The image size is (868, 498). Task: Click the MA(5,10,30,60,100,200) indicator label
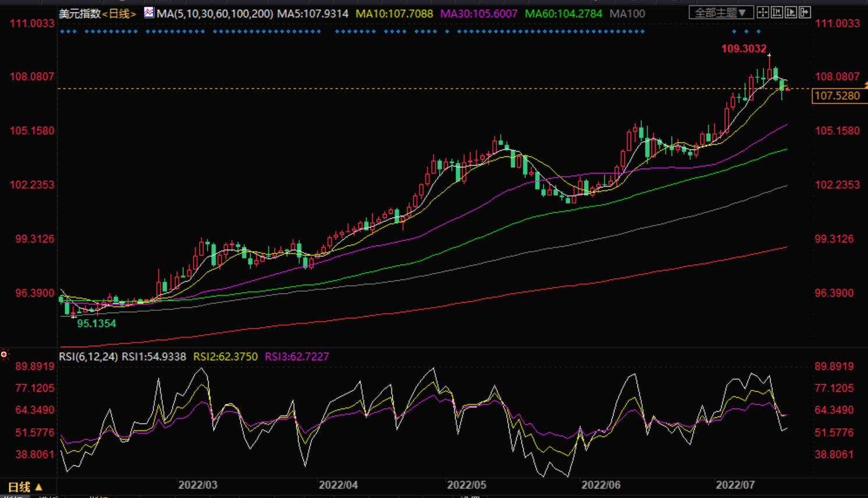tap(215, 13)
